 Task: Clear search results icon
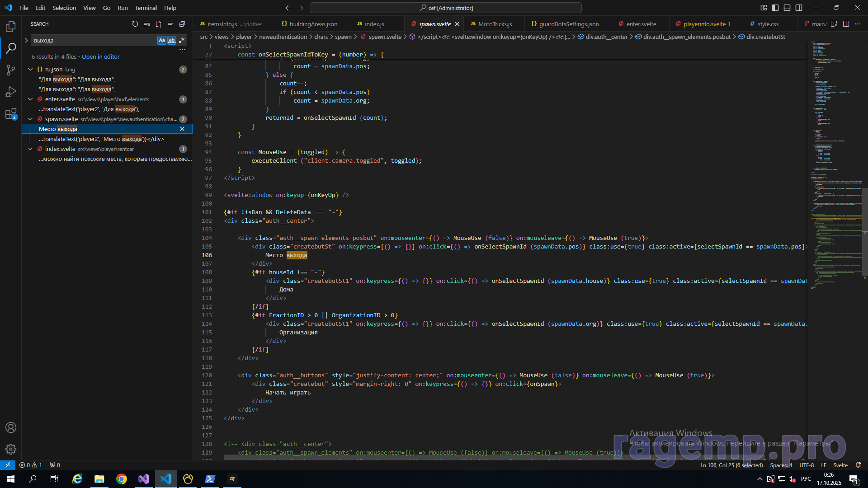pyautogui.click(x=147, y=24)
